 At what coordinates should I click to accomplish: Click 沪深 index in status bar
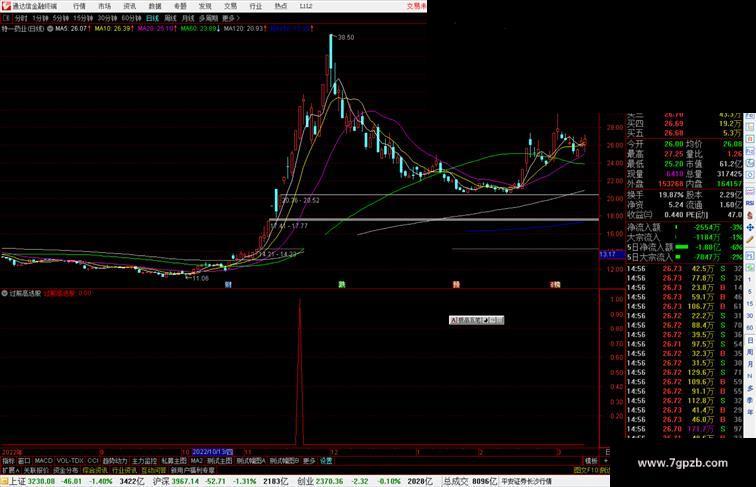click(162, 481)
